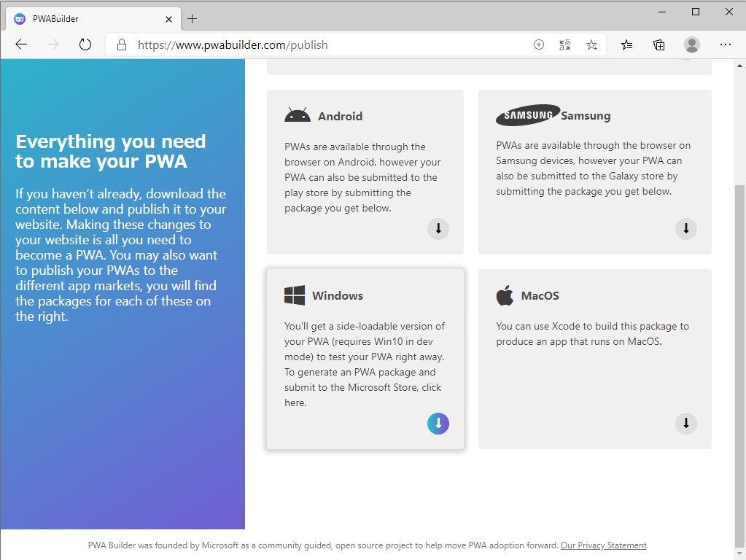This screenshot has height=560, width=746.
Task: Open a new browser tab
Action: point(191,18)
